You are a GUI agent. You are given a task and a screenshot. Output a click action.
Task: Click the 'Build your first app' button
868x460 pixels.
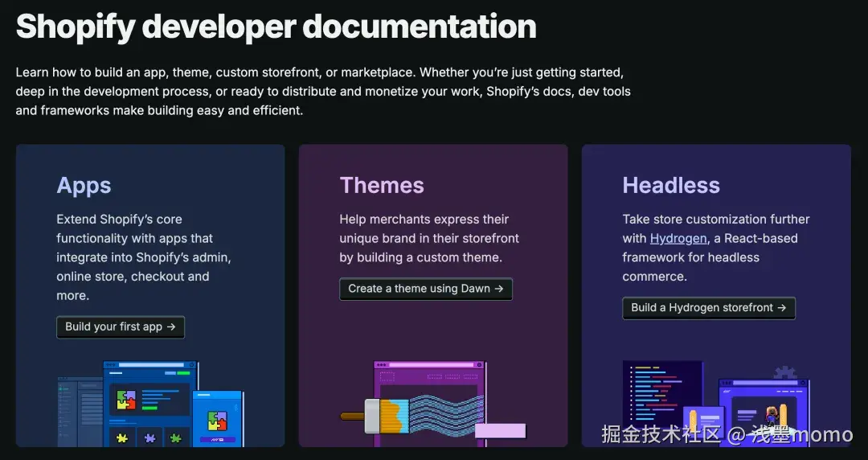(121, 327)
